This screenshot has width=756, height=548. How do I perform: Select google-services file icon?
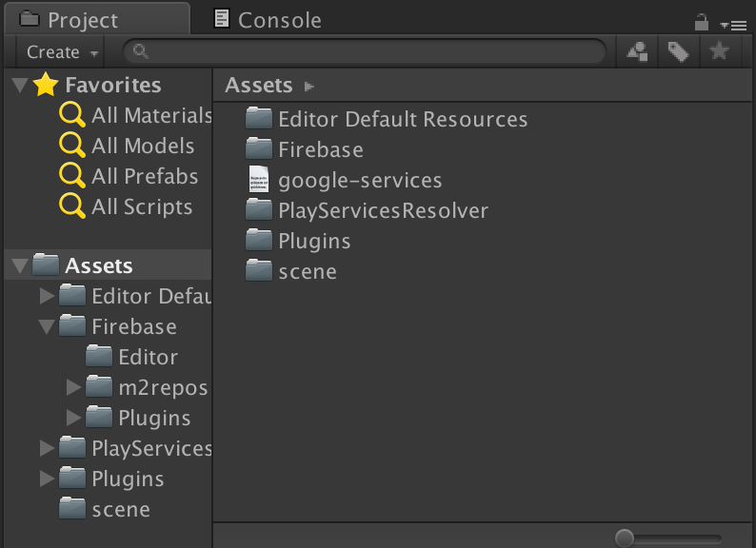(x=259, y=179)
